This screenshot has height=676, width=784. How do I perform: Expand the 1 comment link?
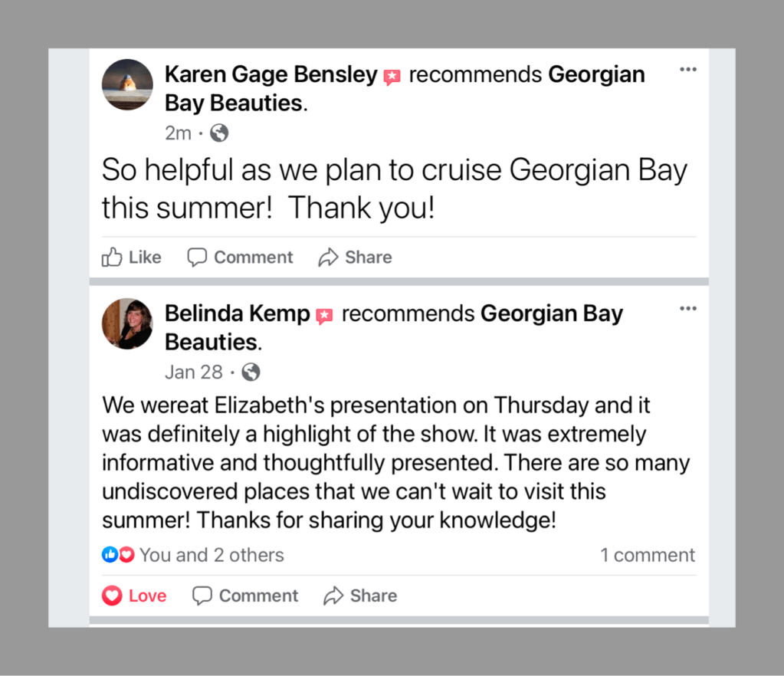click(x=648, y=555)
